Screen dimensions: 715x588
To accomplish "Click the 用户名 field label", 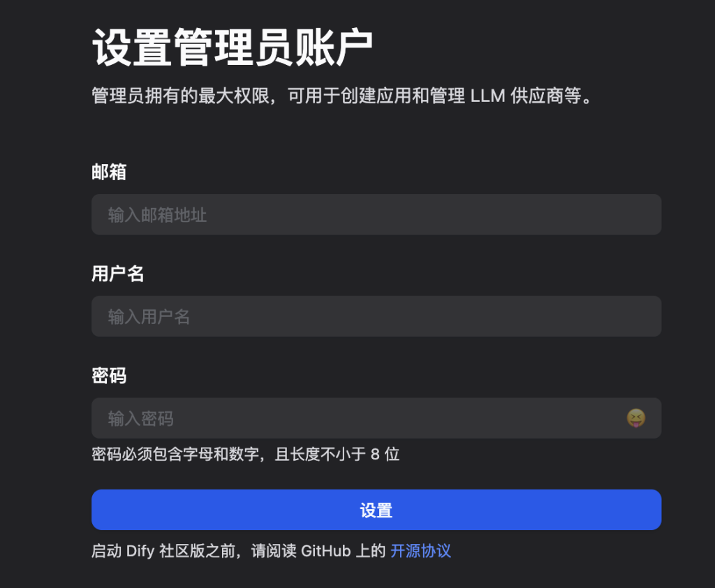I will click(x=117, y=274).
